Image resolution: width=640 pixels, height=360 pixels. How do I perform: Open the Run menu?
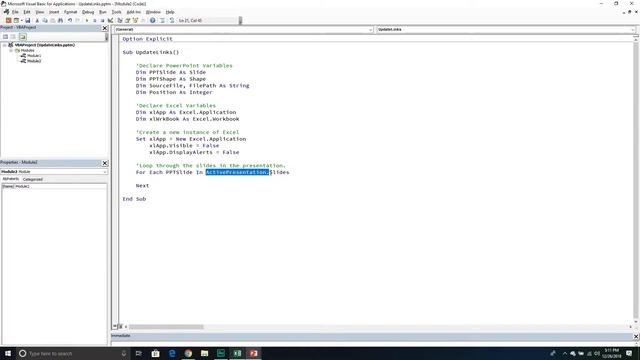coord(103,12)
